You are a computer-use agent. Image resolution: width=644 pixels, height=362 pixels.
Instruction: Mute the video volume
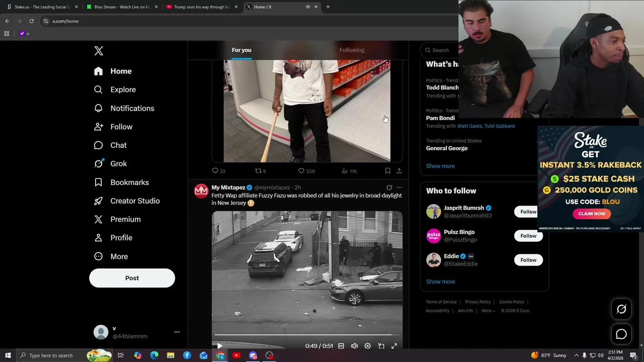(354, 346)
